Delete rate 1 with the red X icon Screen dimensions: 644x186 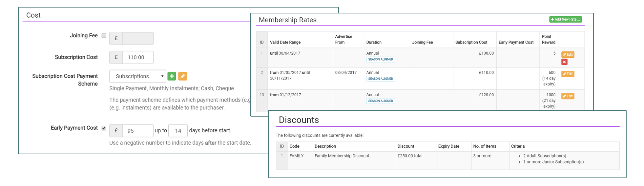pos(564,62)
